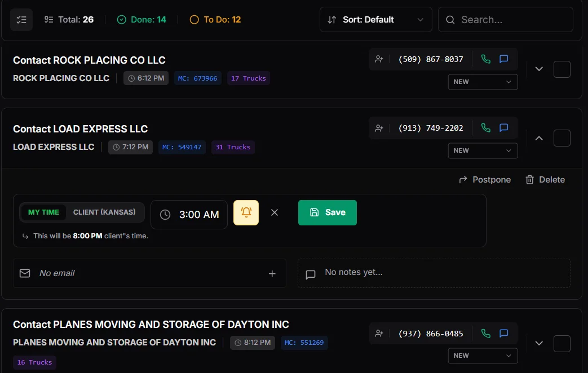Open the Sort: Default dropdown

pyautogui.click(x=376, y=20)
